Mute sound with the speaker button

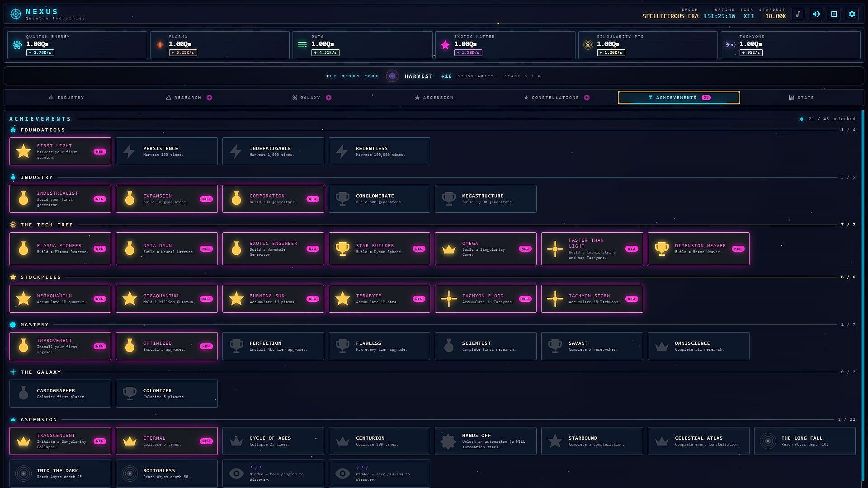click(816, 14)
